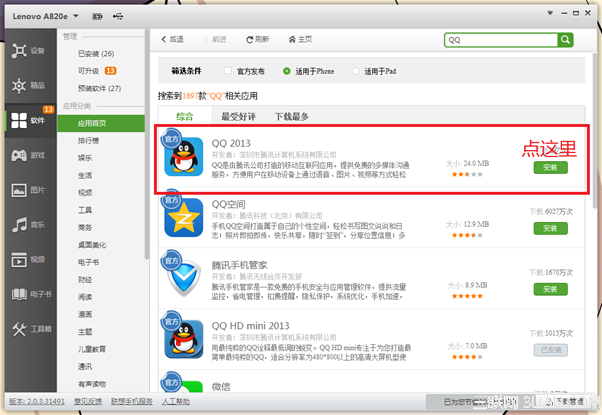This screenshot has height=415, width=602.
Task: Open 可升级 list with 13 badge
Action: point(97,71)
